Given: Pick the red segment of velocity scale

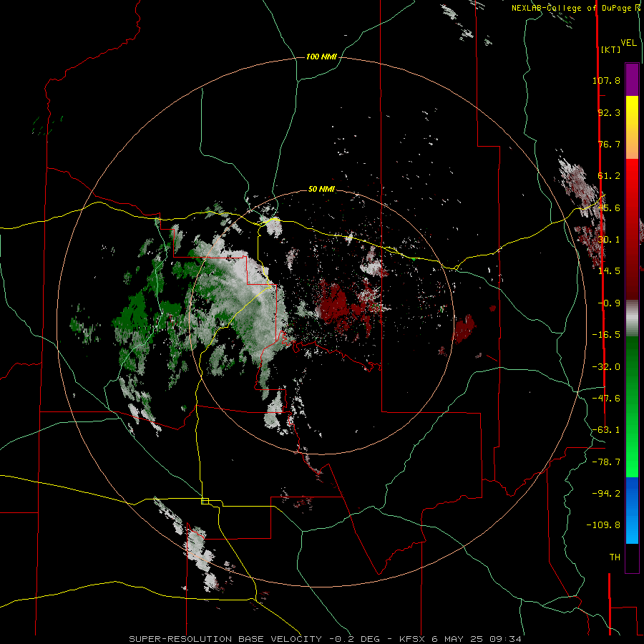Looking at the screenshot, I should [x=632, y=229].
